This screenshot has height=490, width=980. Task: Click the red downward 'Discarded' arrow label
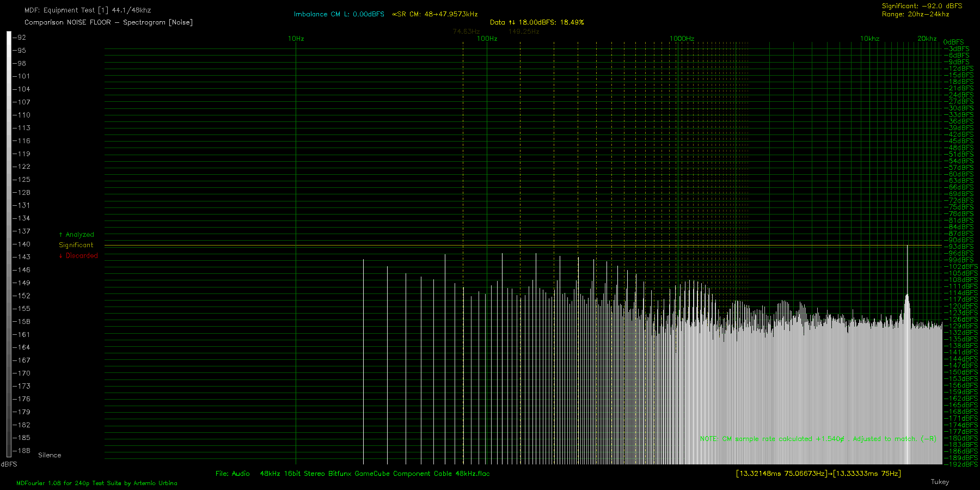[x=79, y=255]
